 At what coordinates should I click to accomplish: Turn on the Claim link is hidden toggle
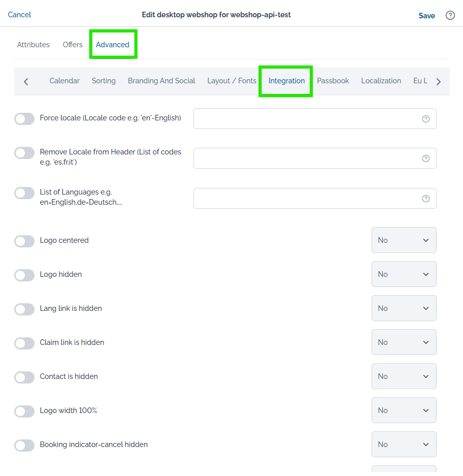[24, 343]
